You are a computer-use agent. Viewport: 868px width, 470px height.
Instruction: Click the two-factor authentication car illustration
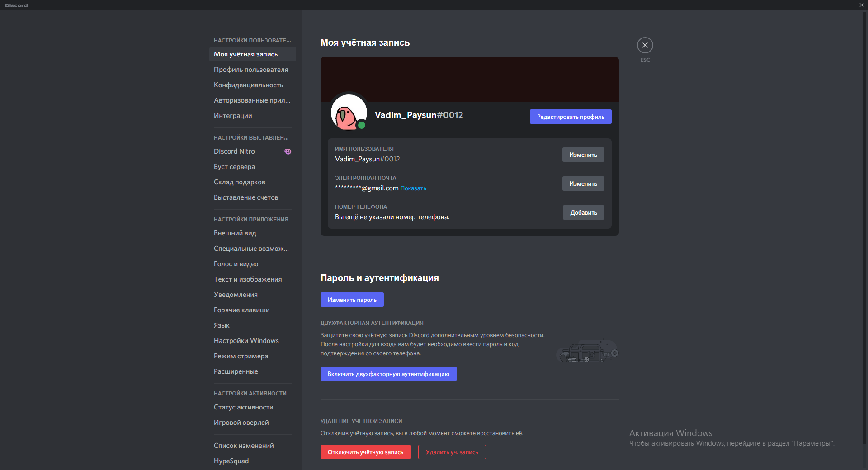(587, 351)
